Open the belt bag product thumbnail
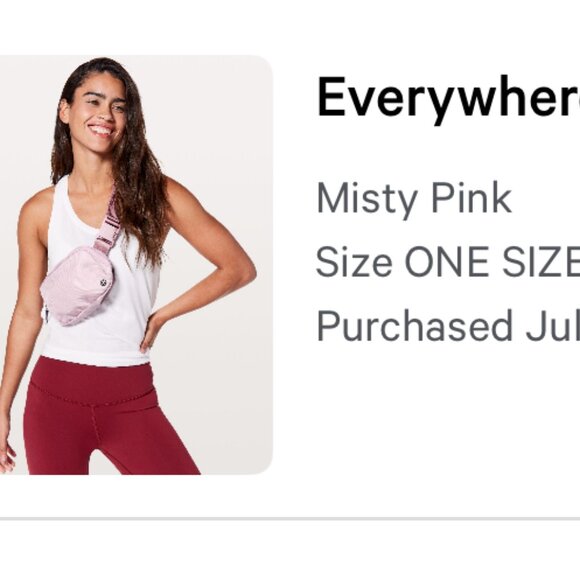 pos(136,264)
